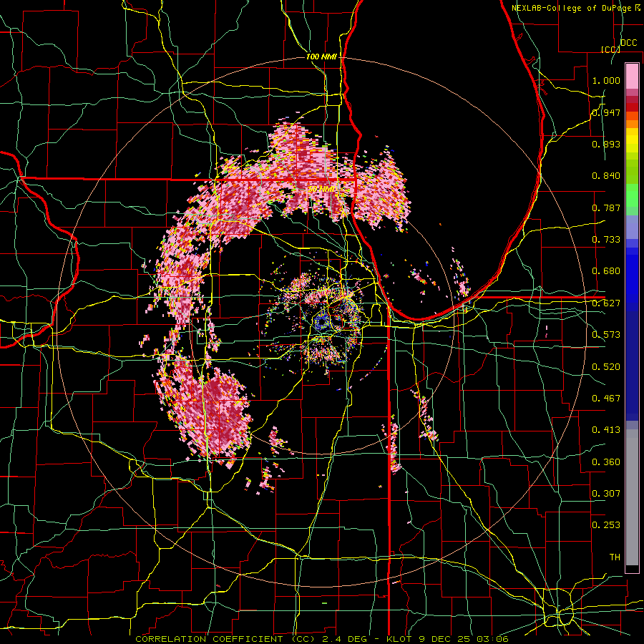This screenshot has width=644, height=644.
Task: Select the 0.627 legend value
Action: 606,303
